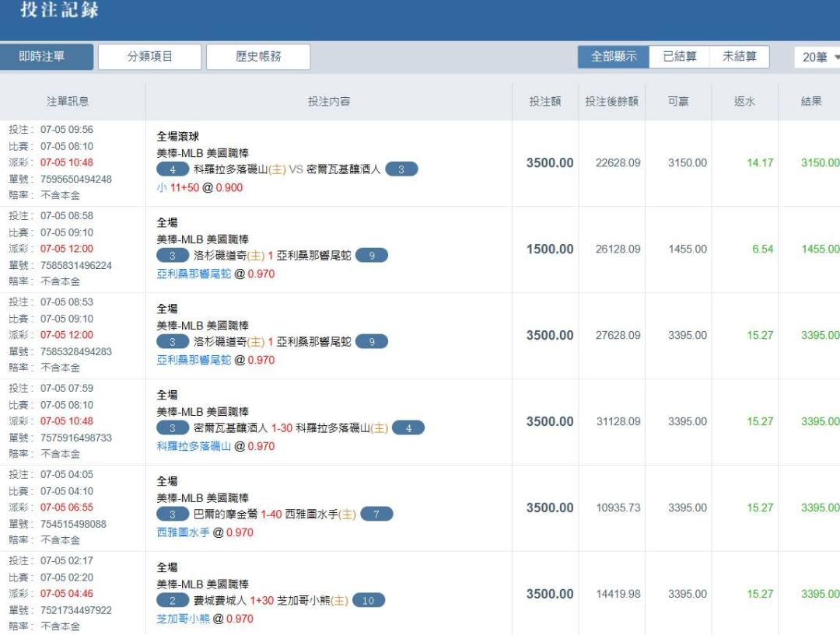Click the 結果 column header
The height and width of the screenshot is (635, 840).
[x=811, y=101]
